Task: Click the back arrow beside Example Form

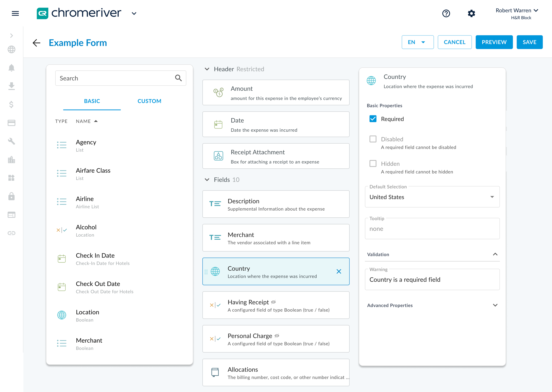Action: pyautogui.click(x=36, y=43)
